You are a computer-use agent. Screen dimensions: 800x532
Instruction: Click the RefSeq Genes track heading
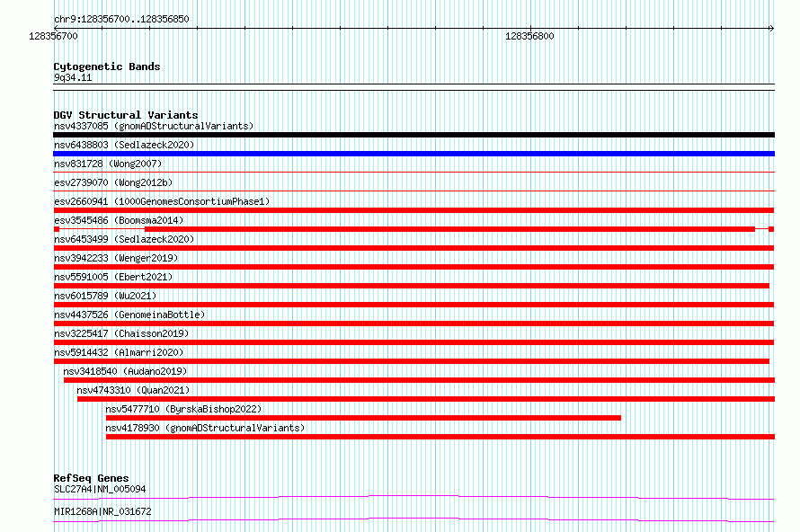[x=91, y=478]
